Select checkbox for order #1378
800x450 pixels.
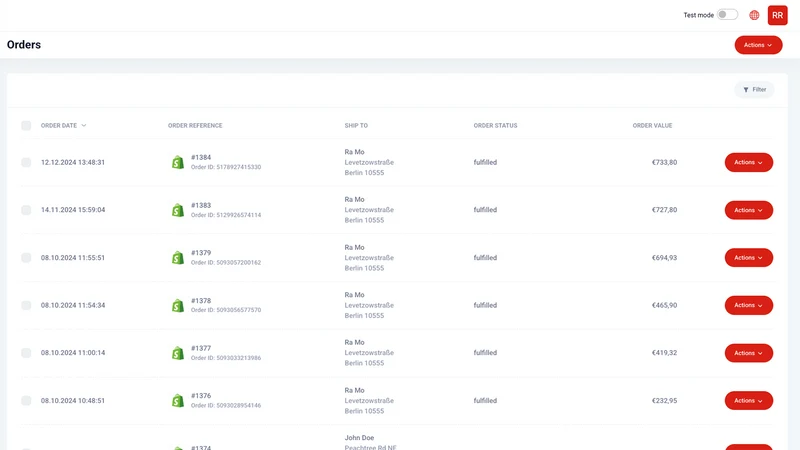(x=26, y=305)
